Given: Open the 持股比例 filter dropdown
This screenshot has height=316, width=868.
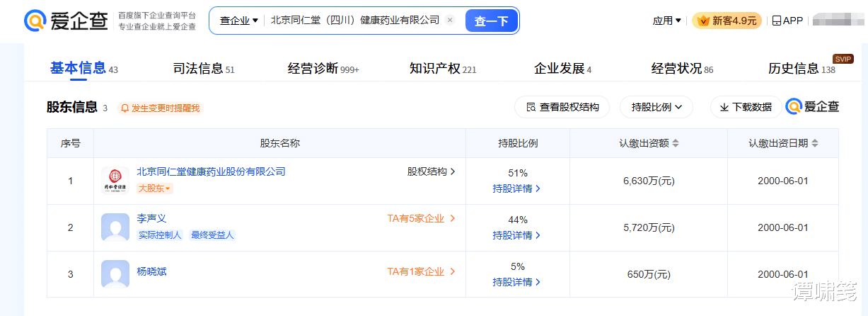Looking at the screenshot, I should click(x=656, y=107).
